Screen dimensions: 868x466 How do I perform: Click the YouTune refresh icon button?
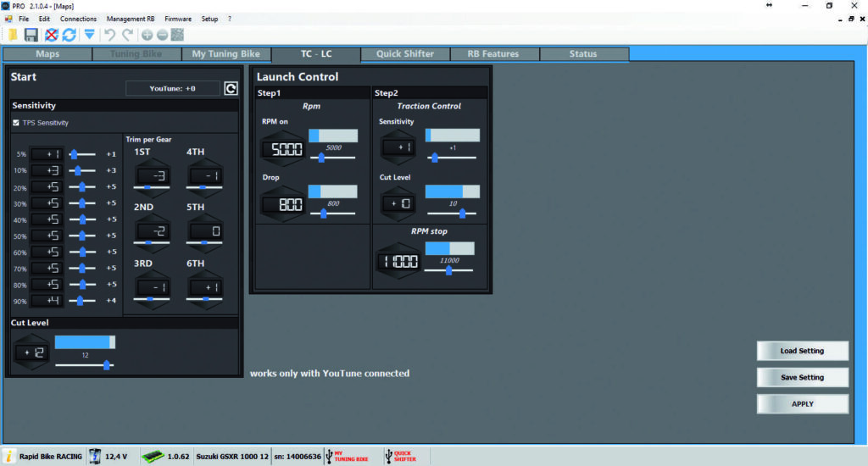coord(231,88)
